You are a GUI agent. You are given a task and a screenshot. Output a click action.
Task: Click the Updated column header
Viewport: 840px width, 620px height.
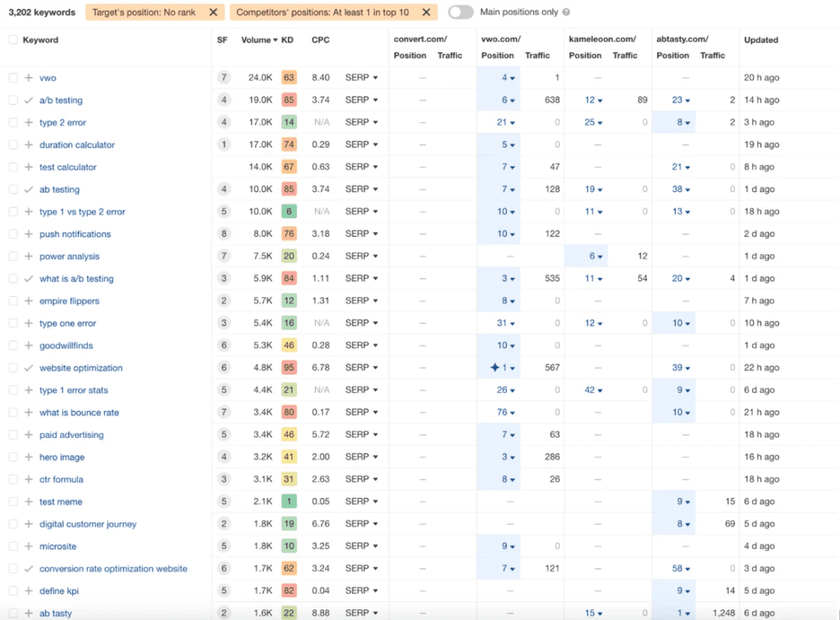pos(760,39)
